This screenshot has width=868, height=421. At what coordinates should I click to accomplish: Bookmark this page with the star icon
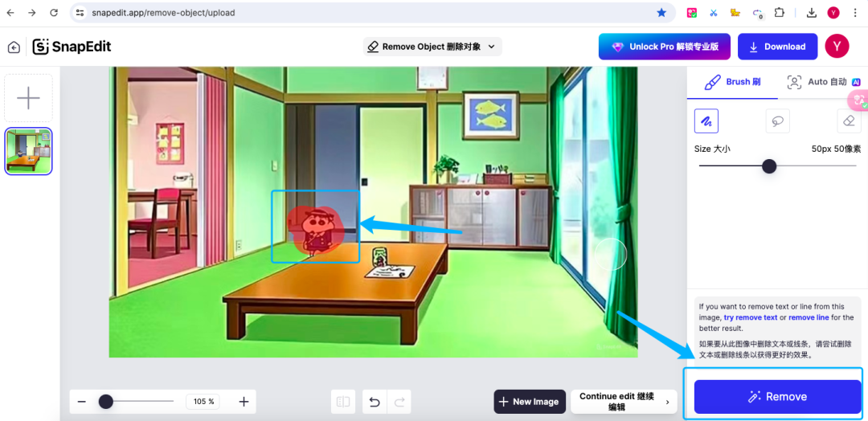coord(661,13)
